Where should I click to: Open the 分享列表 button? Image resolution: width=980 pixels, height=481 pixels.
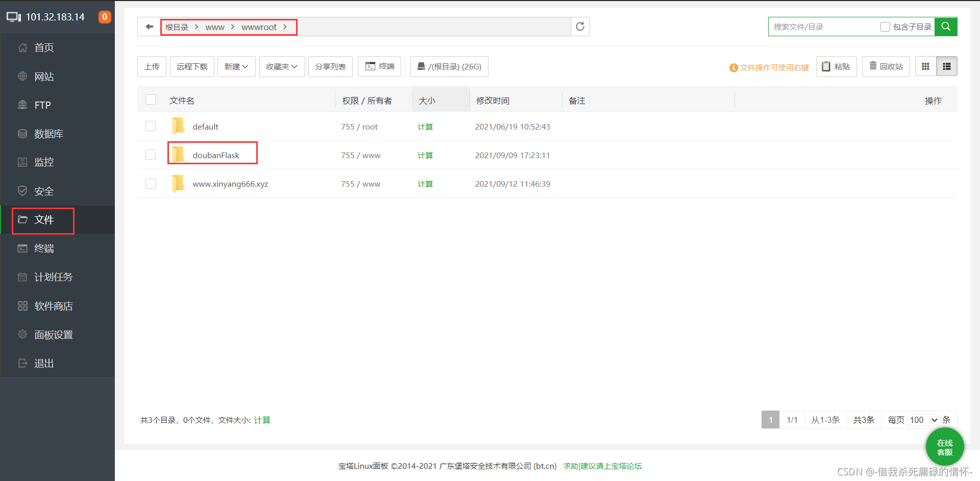[330, 66]
